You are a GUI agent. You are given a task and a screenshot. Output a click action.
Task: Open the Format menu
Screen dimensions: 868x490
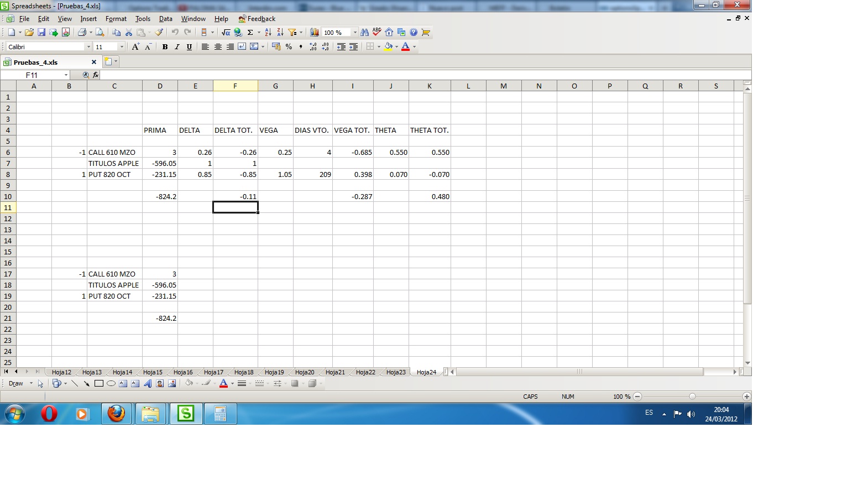(116, 19)
